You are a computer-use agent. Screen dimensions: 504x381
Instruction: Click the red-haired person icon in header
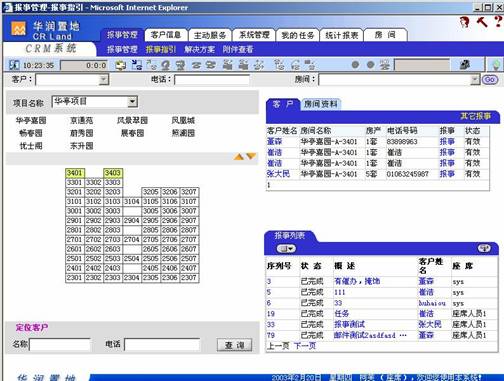tap(464, 22)
